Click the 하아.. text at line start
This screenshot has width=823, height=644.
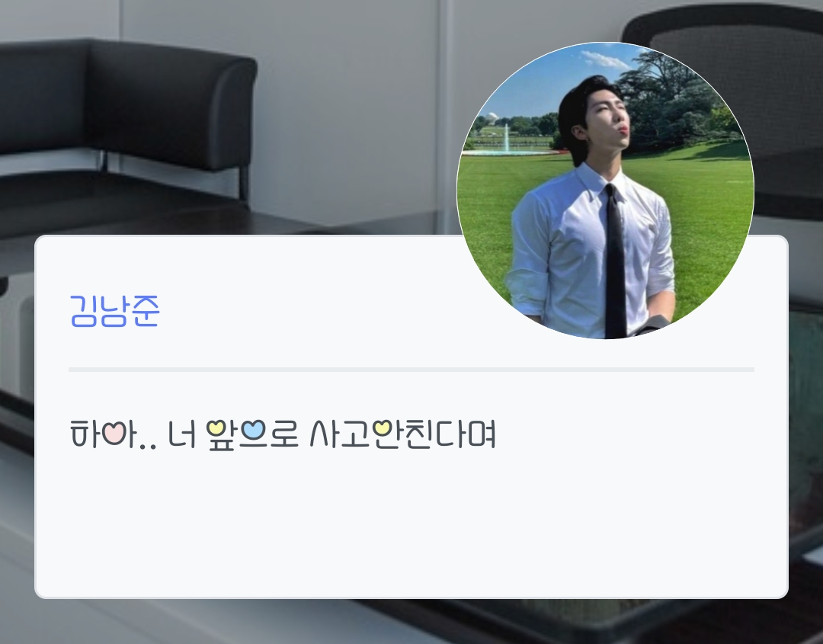[113, 434]
